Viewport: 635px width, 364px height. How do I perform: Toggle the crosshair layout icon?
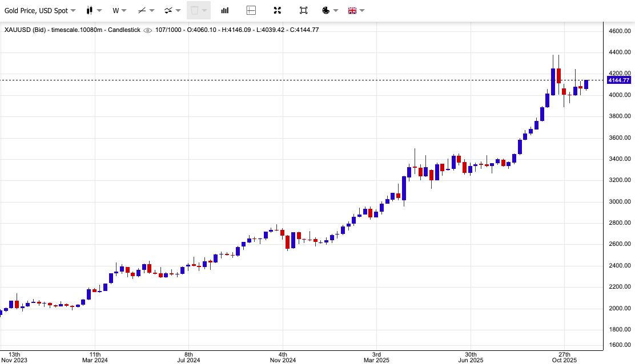(251, 10)
